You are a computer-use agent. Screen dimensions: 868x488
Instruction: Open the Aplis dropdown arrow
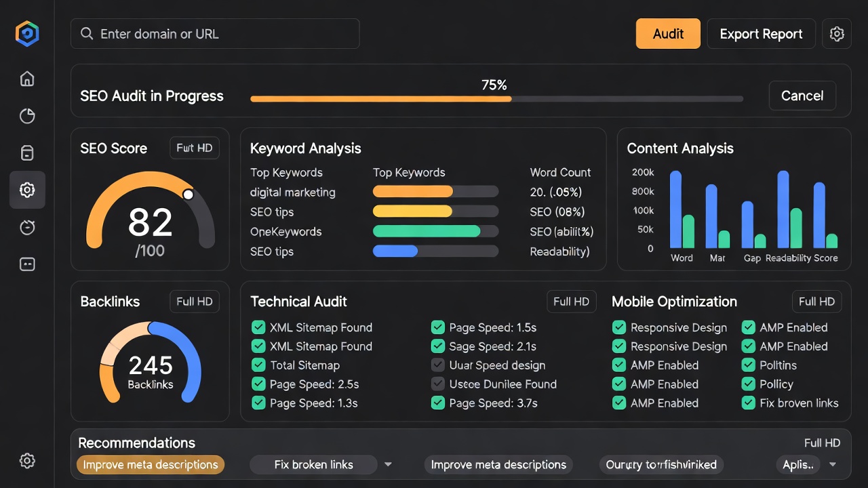(833, 465)
